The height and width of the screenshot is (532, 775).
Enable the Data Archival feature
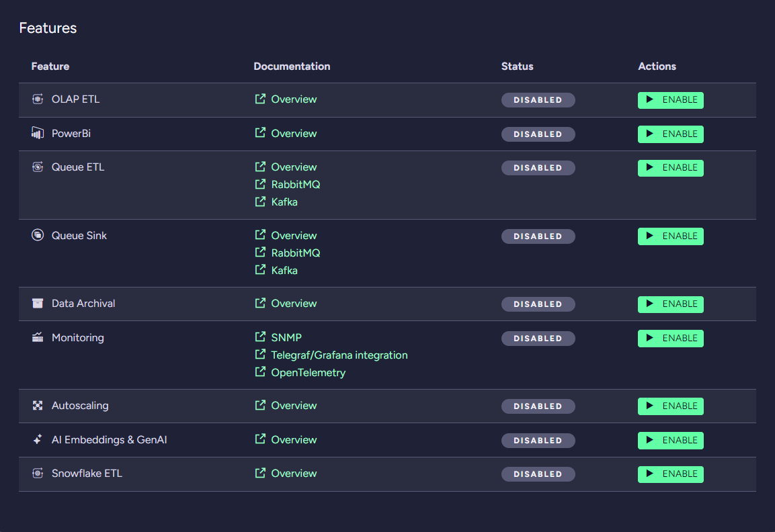pyautogui.click(x=670, y=304)
